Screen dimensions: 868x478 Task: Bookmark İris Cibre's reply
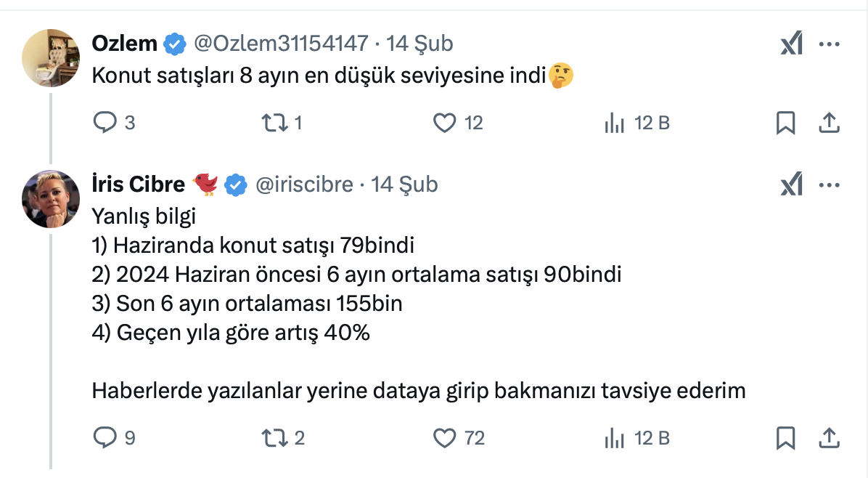point(785,438)
